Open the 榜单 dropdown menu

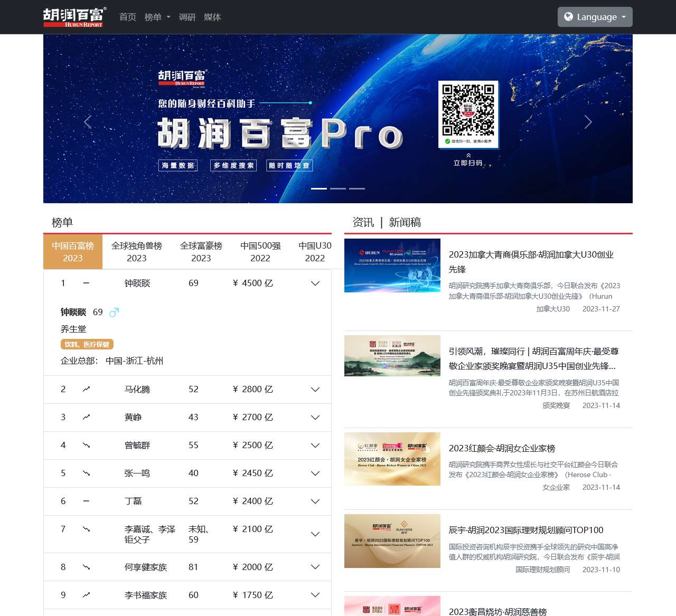[x=157, y=17]
